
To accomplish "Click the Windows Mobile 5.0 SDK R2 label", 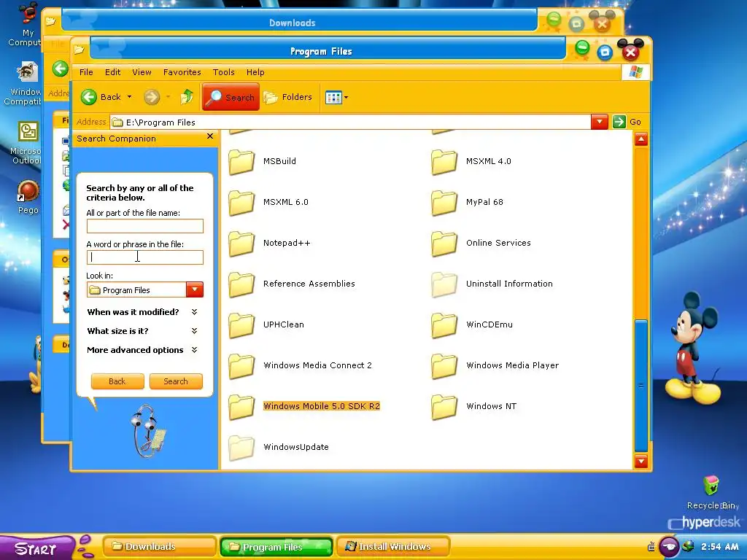I will click(x=322, y=406).
